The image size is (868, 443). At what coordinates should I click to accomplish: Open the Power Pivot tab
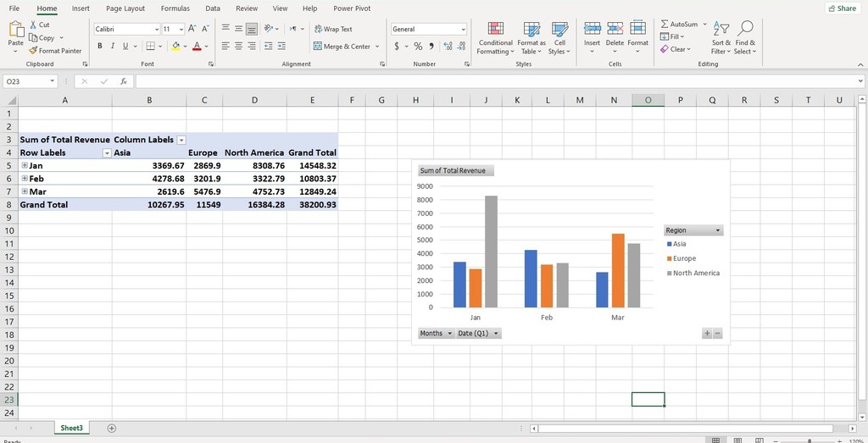pyautogui.click(x=352, y=8)
